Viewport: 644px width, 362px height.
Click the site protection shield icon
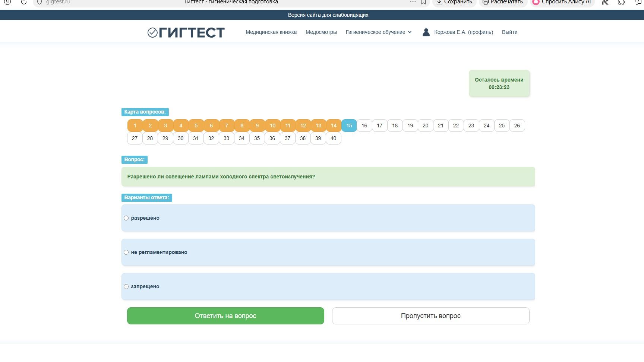pyautogui.click(x=39, y=2)
